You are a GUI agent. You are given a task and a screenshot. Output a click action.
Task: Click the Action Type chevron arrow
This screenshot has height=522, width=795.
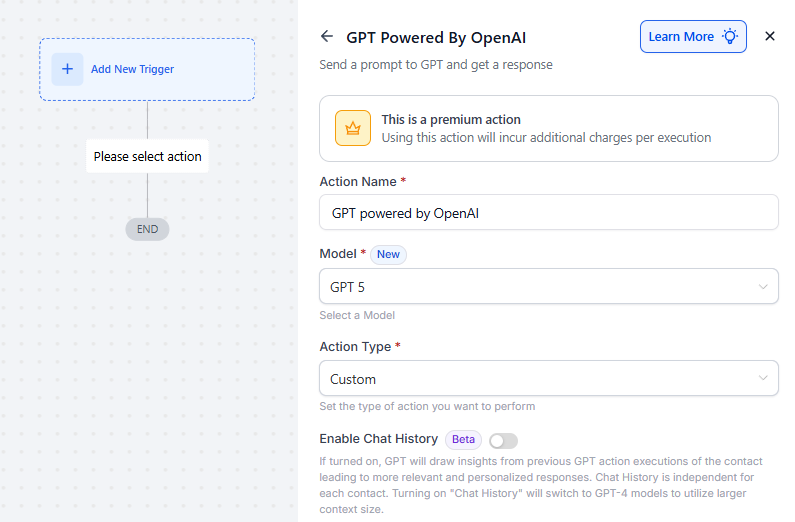(x=763, y=379)
